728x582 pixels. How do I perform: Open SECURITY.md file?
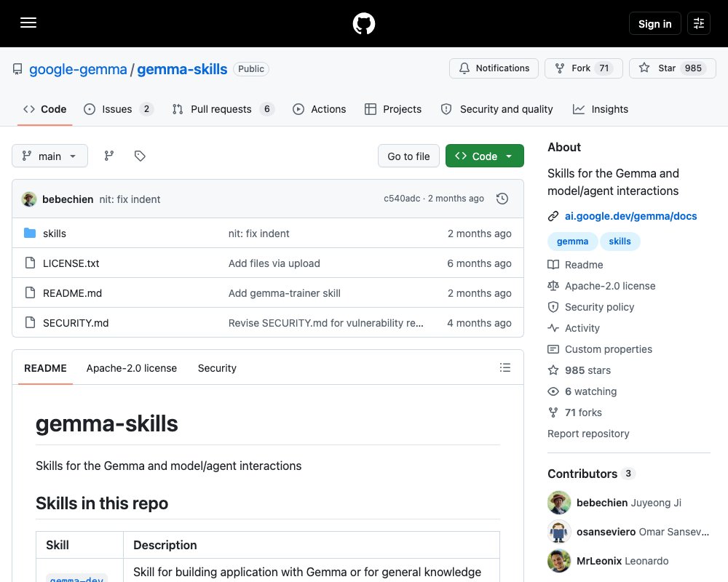click(76, 323)
